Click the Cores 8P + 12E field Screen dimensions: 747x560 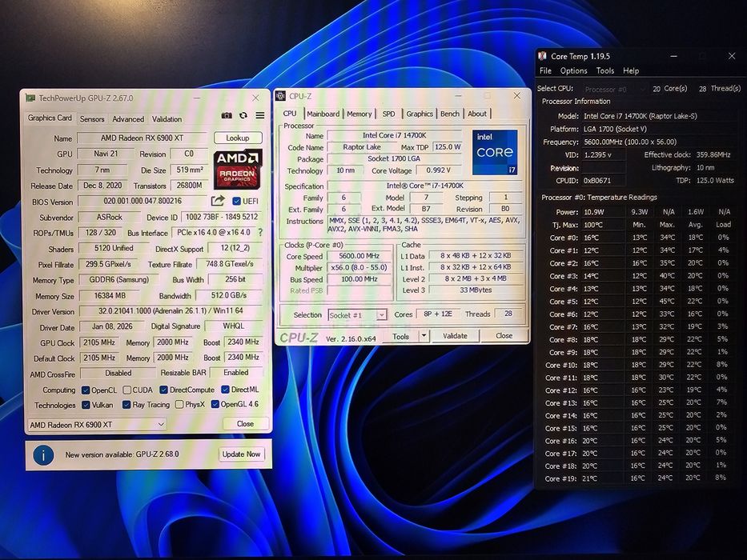click(438, 314)
